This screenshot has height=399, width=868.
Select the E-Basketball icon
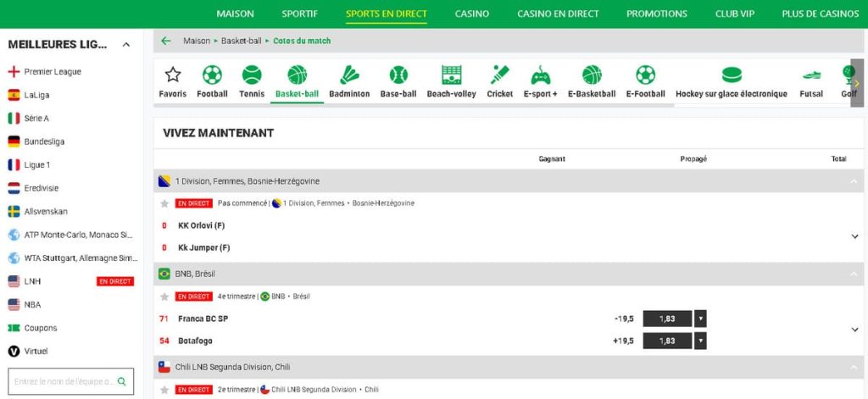(592, 75)
